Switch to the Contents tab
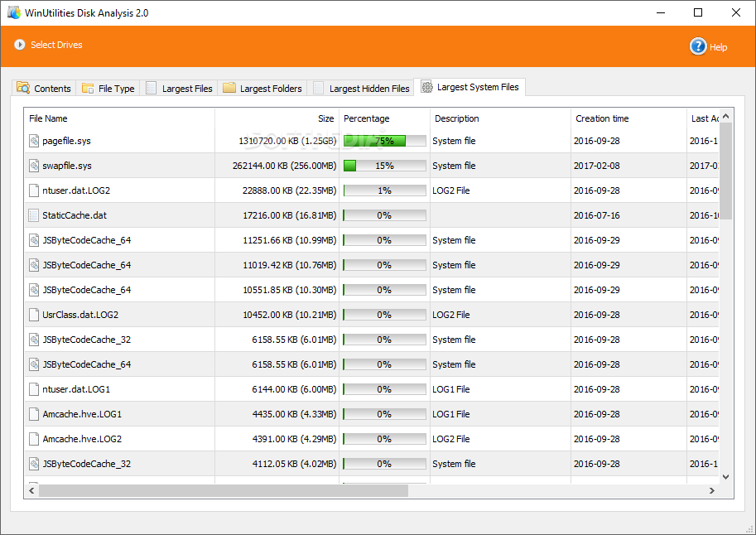Image resolution: width=756 pixels, height=535 pixels. pos(44,89)
